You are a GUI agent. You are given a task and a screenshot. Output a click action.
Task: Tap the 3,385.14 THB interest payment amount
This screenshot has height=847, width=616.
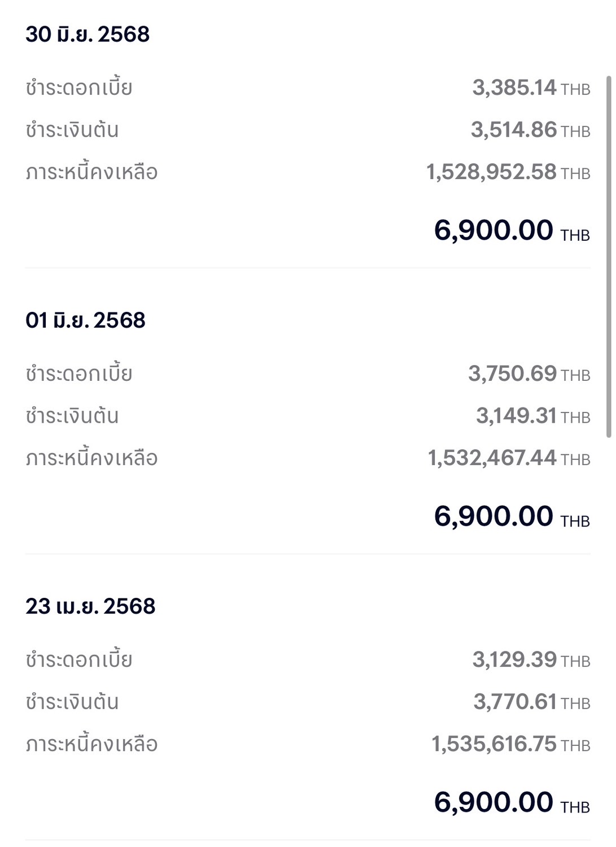click(x=531, y=88)
